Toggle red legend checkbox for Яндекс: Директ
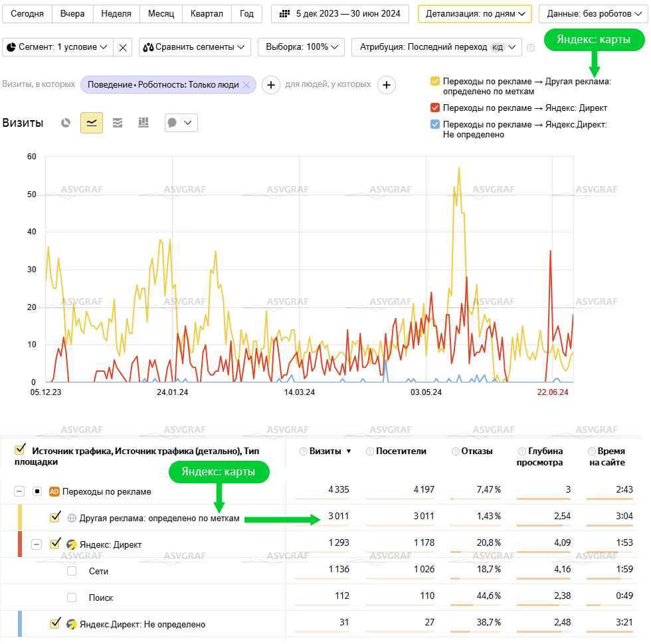 [x=435, y=108]
